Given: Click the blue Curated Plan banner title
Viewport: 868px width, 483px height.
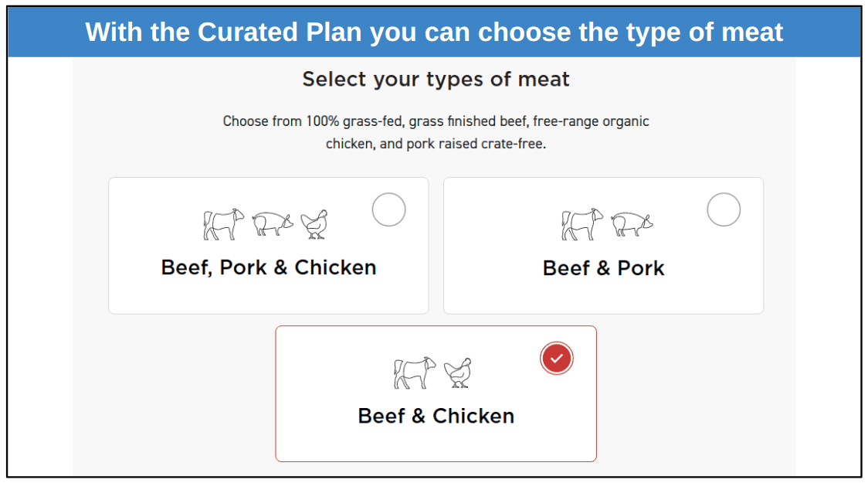Looking at the screenshot, I should click(434, 32).
